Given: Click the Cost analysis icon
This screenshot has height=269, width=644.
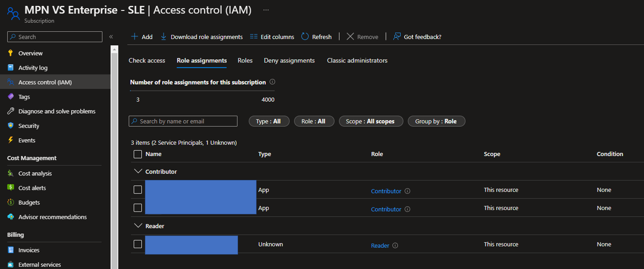Looking at the screenshot, I should tap(11, 174).
